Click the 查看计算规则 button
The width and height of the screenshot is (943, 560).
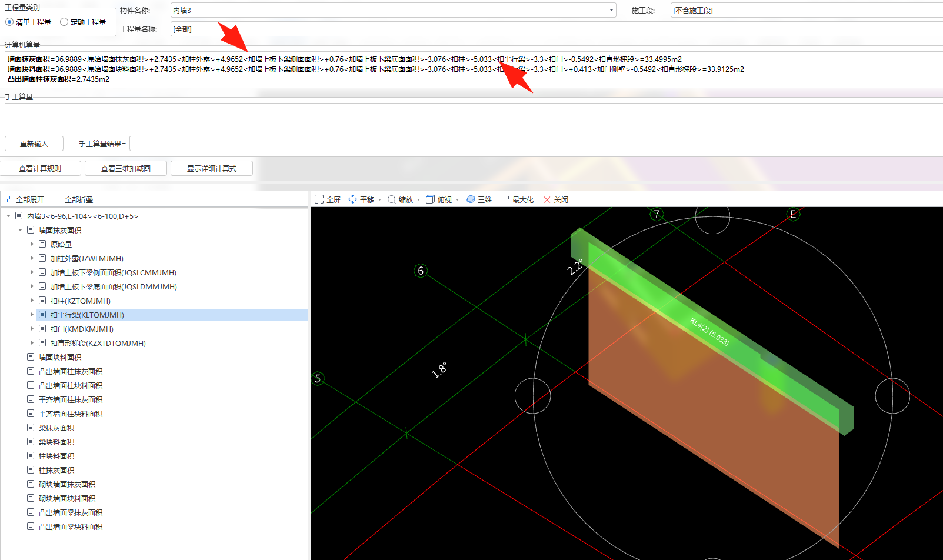(x=40, y=168)
